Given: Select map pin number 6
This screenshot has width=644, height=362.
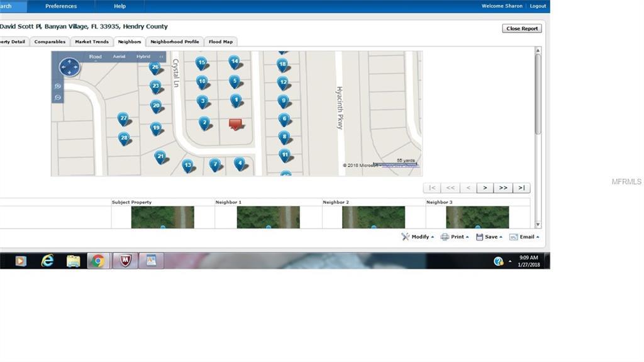Looking at the screenshot, I should pos(284,119).
